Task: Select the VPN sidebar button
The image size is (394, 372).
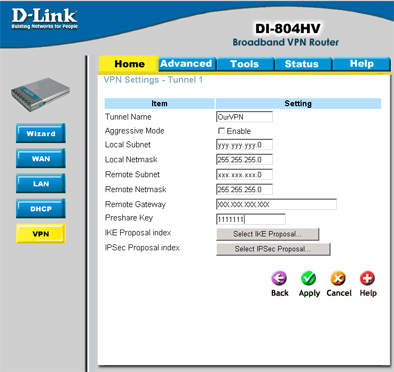Action: click(x=41, y=234)
